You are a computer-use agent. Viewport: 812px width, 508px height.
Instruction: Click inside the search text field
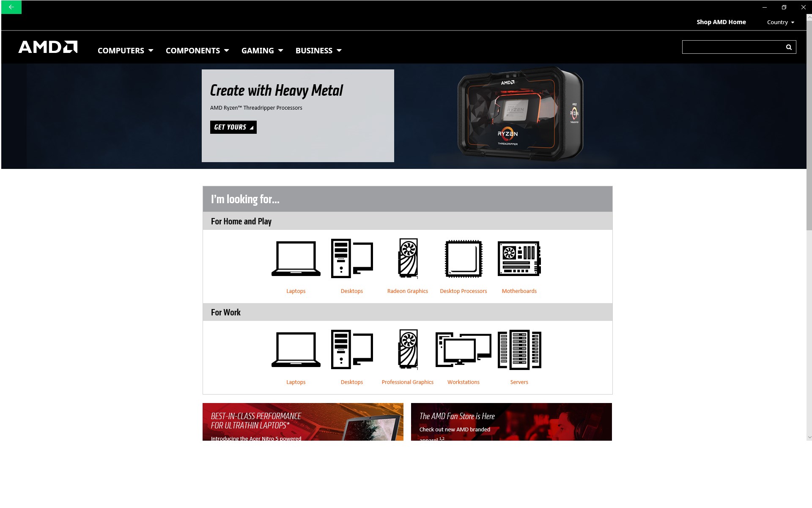coord(732,47)
